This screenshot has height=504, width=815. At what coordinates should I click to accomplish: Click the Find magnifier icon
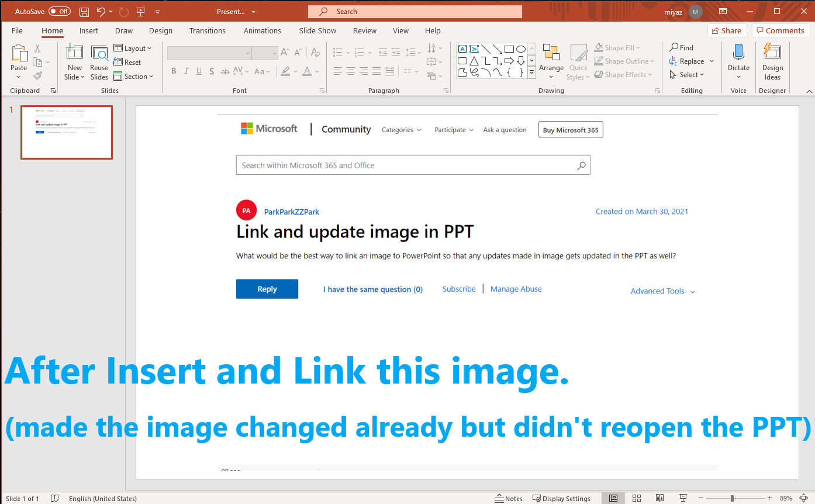[x=674, y=48]
